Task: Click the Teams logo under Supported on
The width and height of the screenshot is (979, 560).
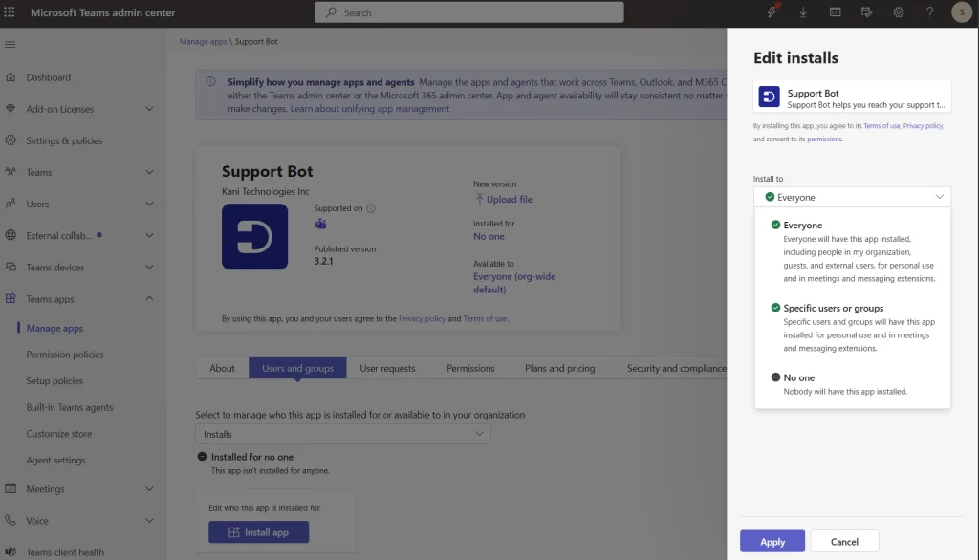Action: coord(321,225)
